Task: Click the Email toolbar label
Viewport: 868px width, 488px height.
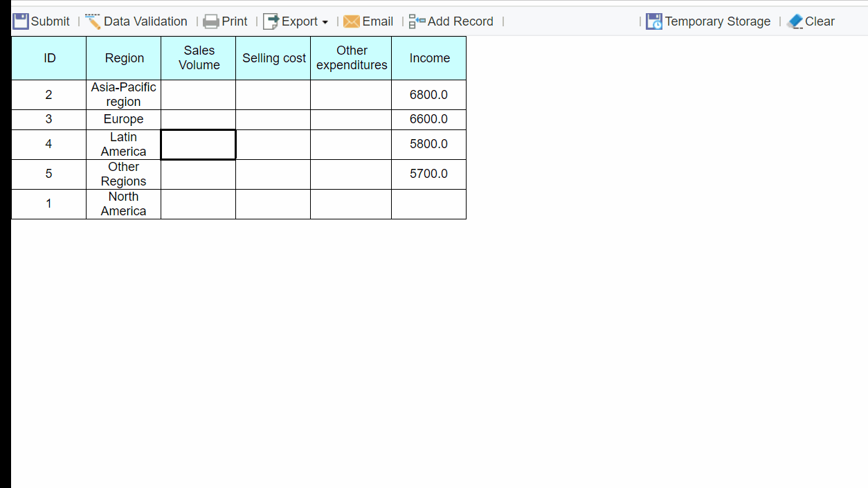Action: (377, 21)
